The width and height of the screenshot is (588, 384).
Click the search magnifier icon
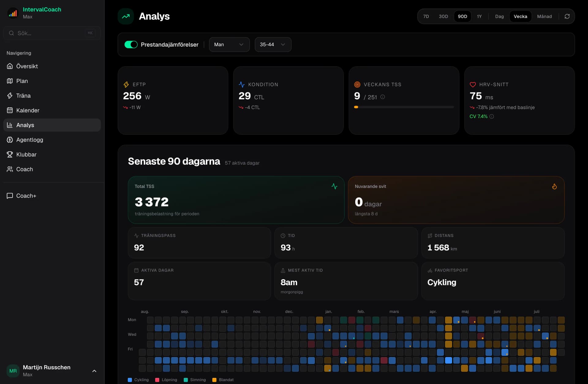[x=11, y=33]
